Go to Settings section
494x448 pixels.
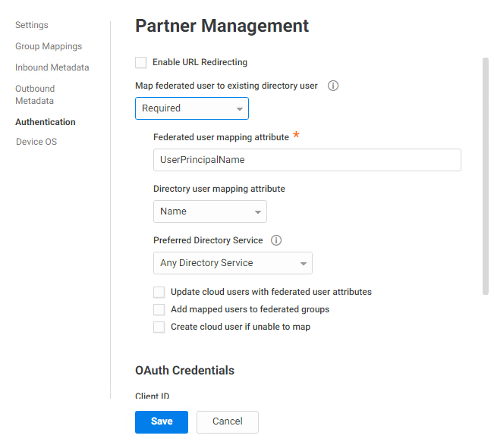(32, 25)
